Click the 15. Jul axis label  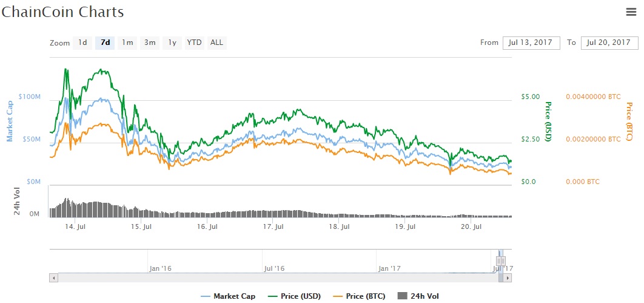141,226
